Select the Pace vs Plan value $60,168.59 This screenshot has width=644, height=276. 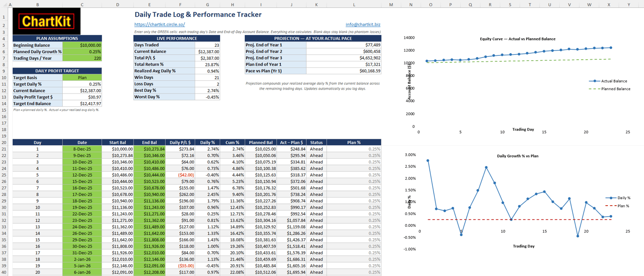click(343, 71)
